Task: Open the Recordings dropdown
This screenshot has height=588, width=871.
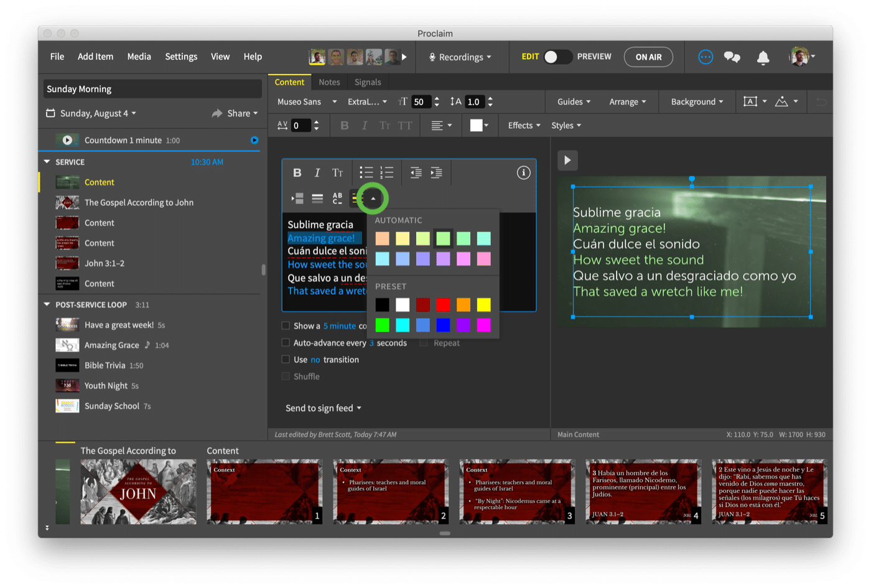Action: [x=460, y=57]
